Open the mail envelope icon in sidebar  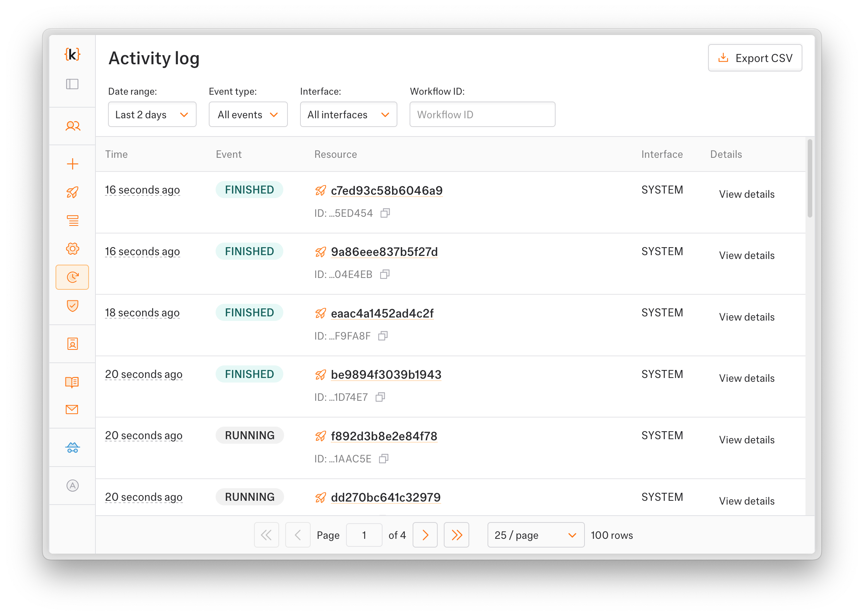coord(72,410)
